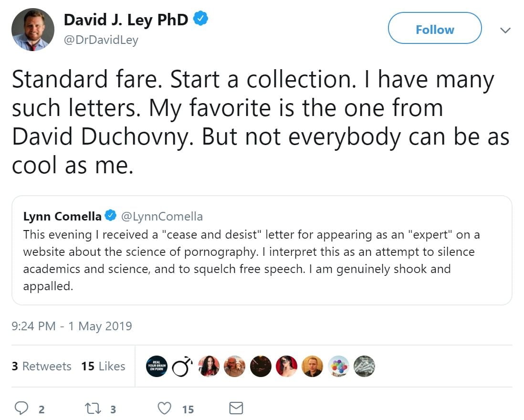This screenshot has width=524, height=420.
Task: Retweet this tweet using the arrows icon
Action: [90, 408]
